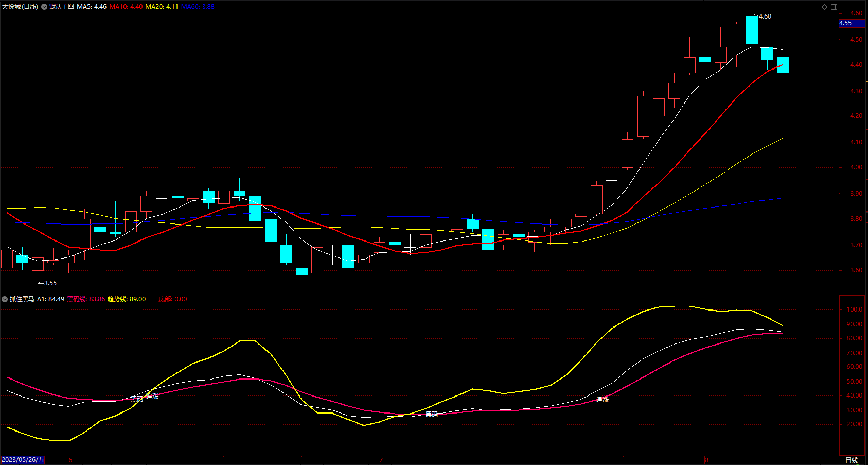Click the MA5: 4.46 indicator value

[92, 7]
